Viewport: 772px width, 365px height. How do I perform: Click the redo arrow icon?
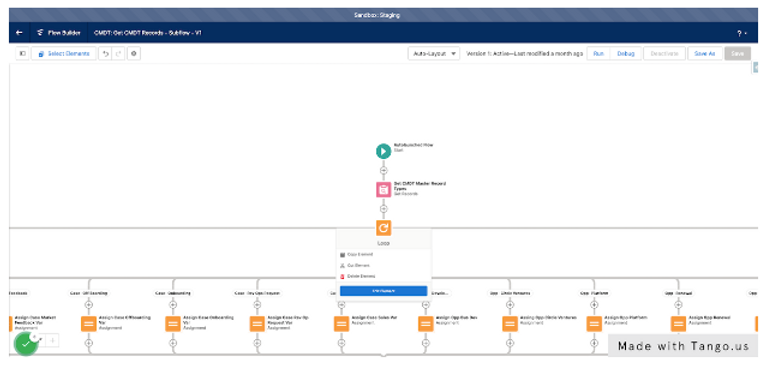coord(118,54)
